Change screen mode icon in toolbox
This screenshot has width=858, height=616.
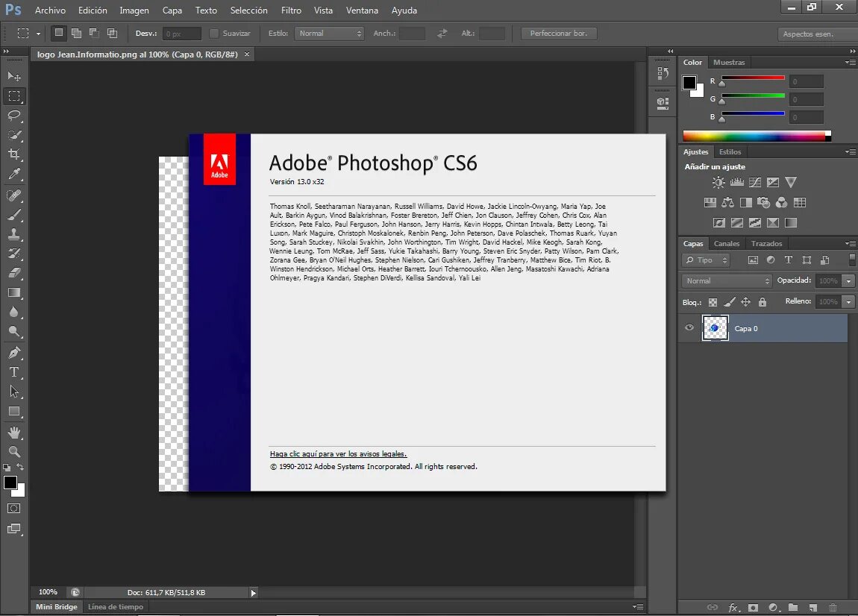[14, 529]
